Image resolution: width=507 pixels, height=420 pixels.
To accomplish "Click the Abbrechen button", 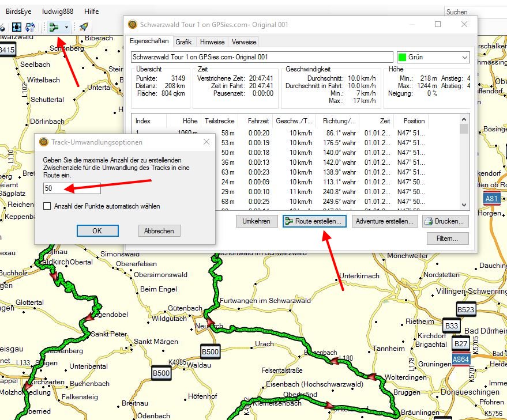I will [x=159, y=230].
